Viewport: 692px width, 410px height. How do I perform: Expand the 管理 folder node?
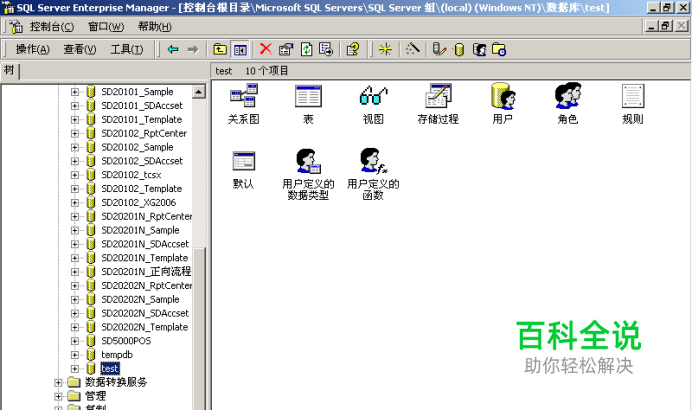pyautogui.click(x=58, y=396)
